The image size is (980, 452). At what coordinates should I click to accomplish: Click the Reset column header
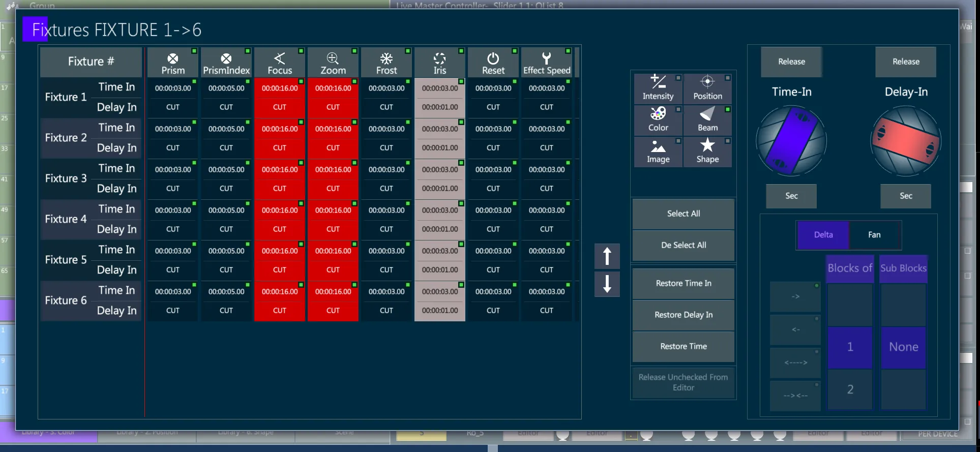click(493, 63)
